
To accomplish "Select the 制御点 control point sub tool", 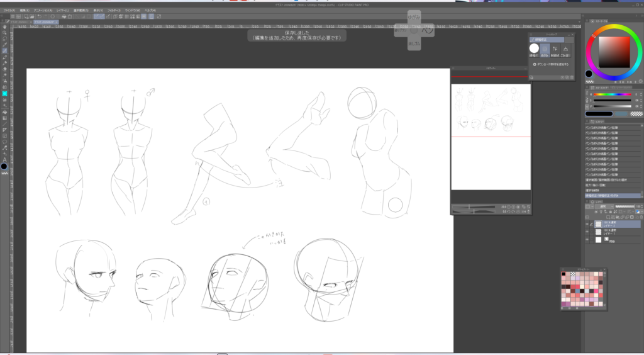I will point(555,50).
